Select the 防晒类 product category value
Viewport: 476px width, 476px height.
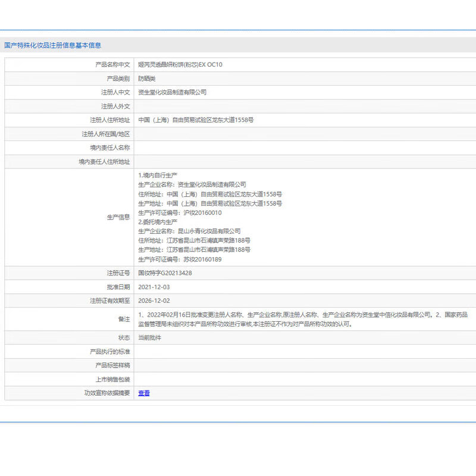(x=147, y=79)
